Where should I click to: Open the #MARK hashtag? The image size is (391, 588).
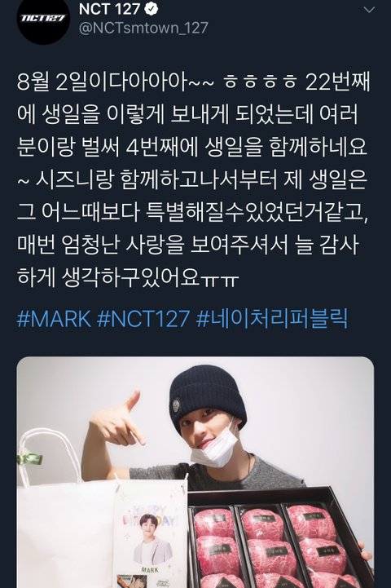click(x=54, y=319)
